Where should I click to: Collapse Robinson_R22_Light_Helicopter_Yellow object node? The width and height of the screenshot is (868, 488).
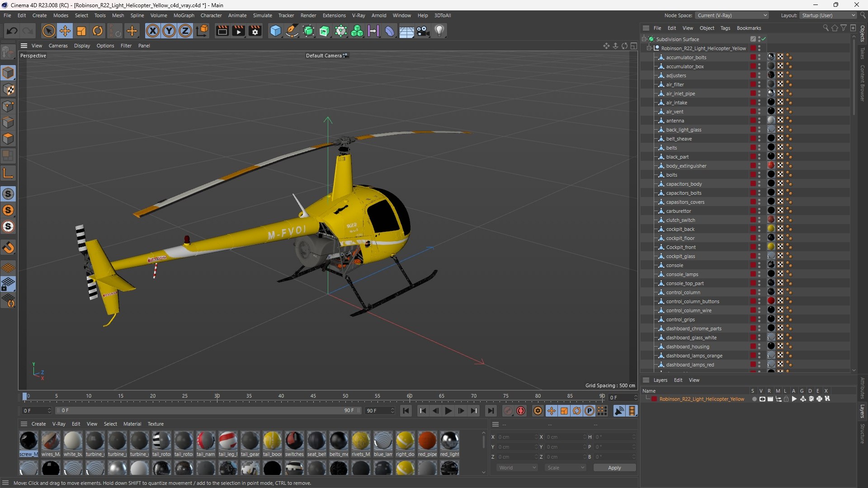649,48
